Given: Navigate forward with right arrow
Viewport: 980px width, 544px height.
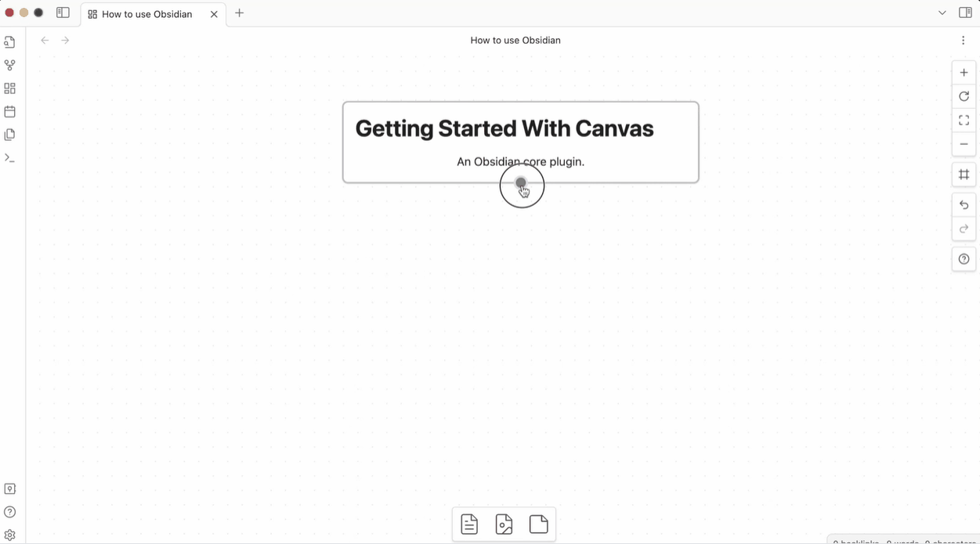Looking at the screenshot, I should (x=65, y=40).
